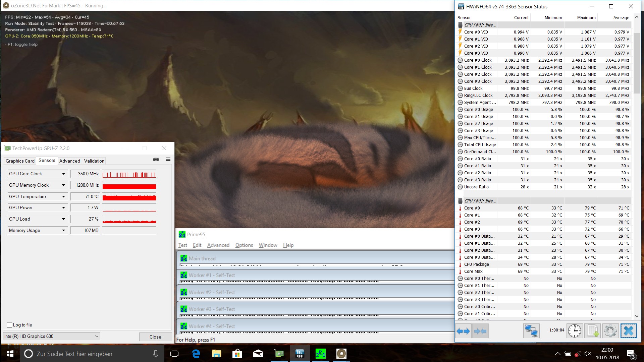Screen dimensions: 644x362
Task: Click Prime95 Worker #1 window icon
Action: (183, 275)
